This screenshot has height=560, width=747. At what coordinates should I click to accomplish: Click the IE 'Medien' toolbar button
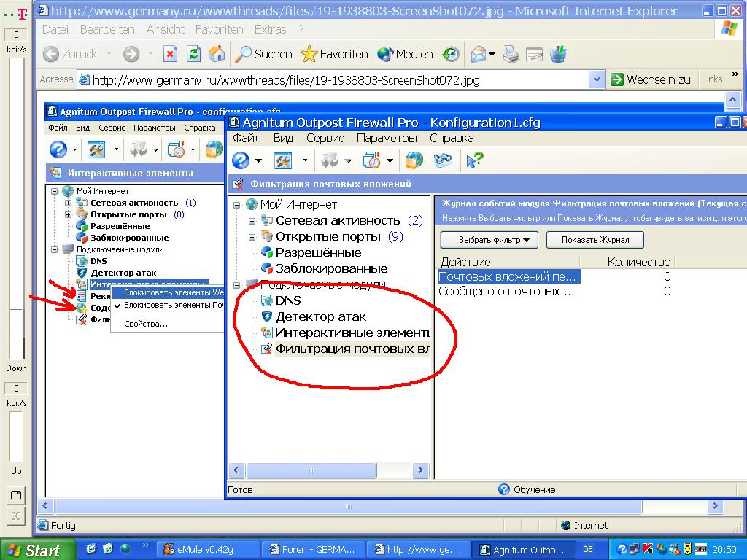405,54
